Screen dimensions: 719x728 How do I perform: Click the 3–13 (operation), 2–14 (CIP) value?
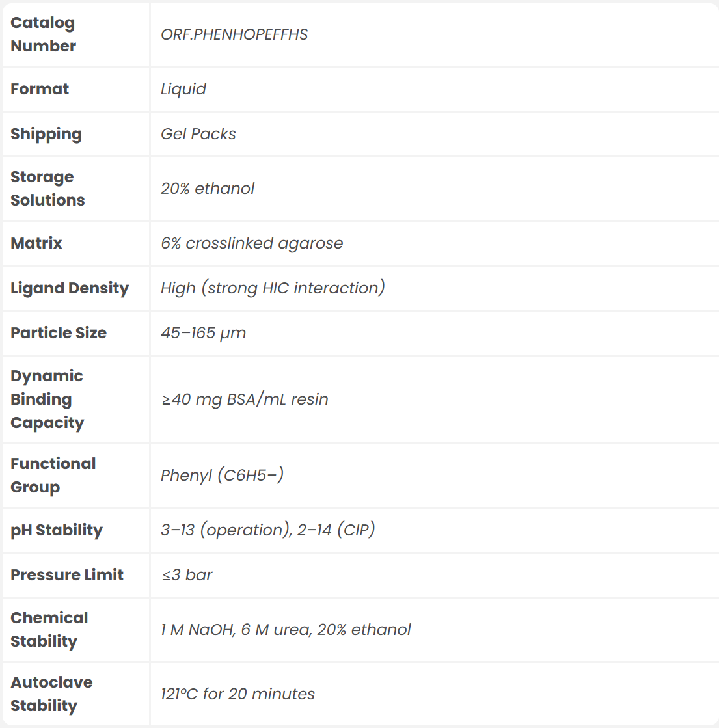[268, 530]
